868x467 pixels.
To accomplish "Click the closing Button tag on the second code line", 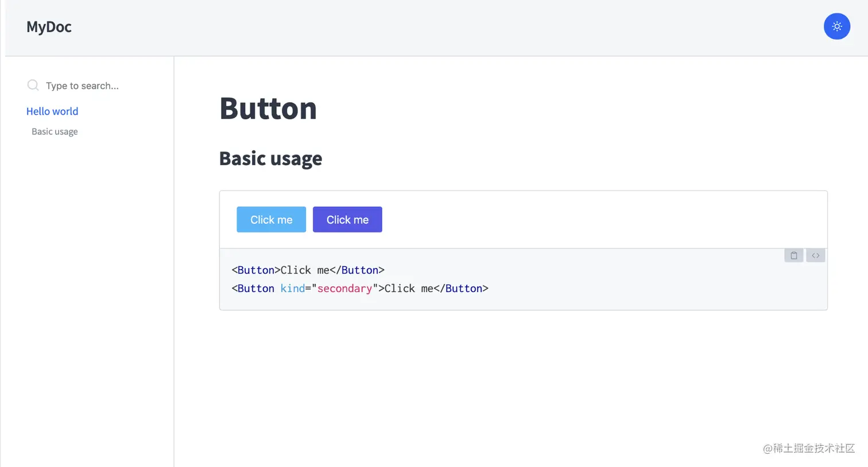I will (461, 289).
